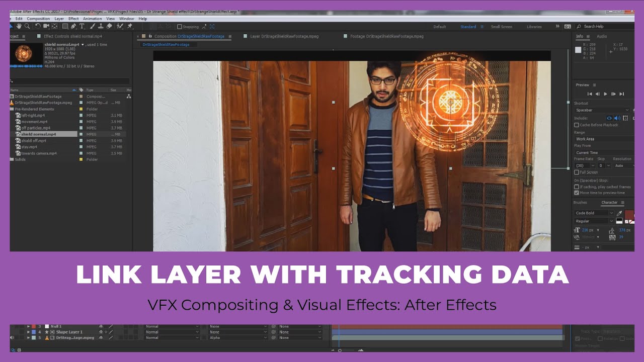Select the Rectangle shape tool

click(65, 26)
